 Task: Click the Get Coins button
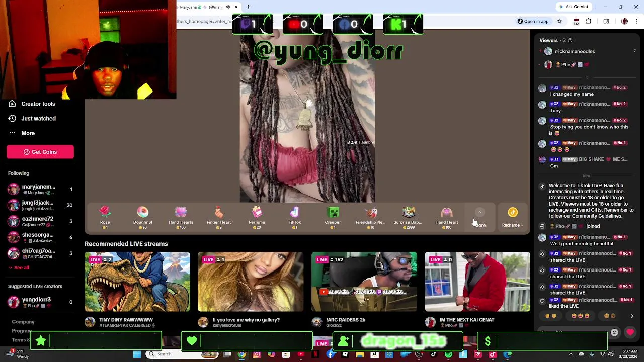[40, 152]
